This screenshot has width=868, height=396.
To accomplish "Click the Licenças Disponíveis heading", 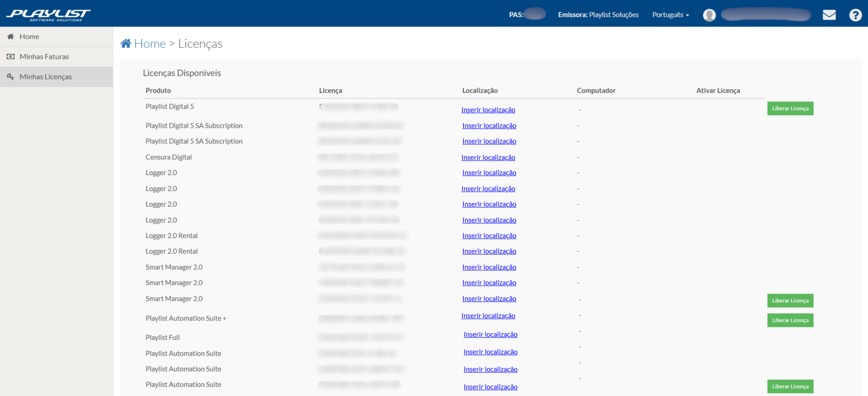I will [182, 73].
